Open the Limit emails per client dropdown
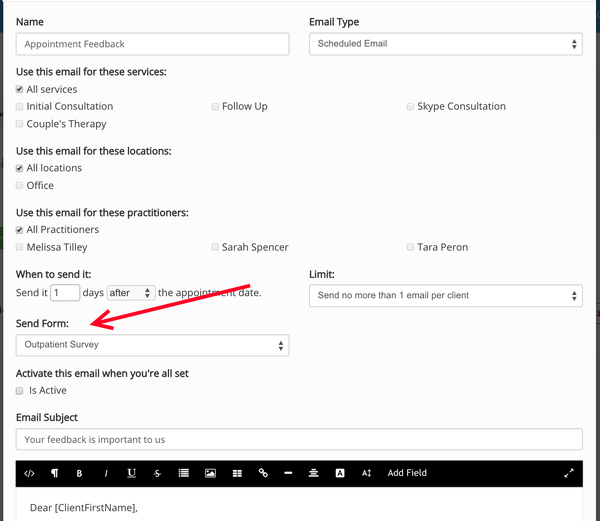 [x=446, y=296]
